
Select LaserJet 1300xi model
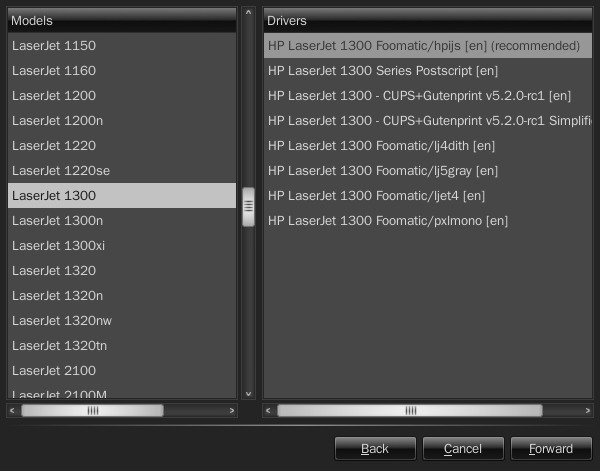[122, 246]
